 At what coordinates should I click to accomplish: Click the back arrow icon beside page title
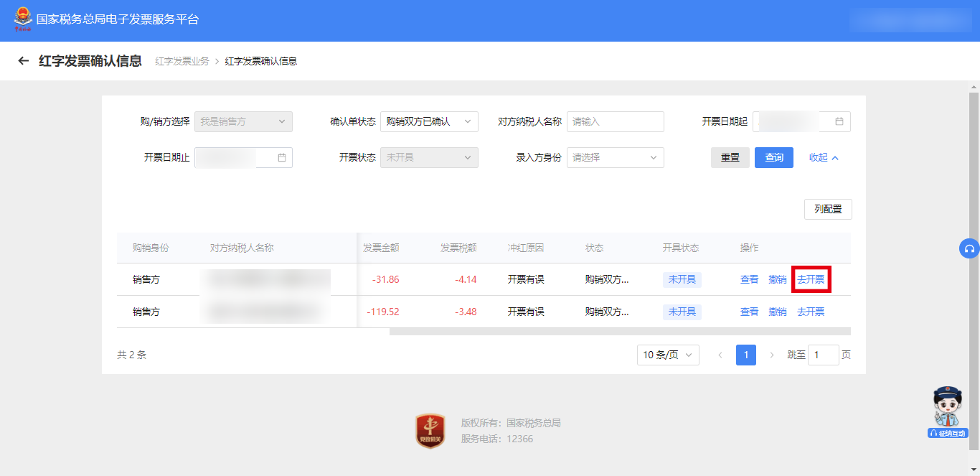24,61
